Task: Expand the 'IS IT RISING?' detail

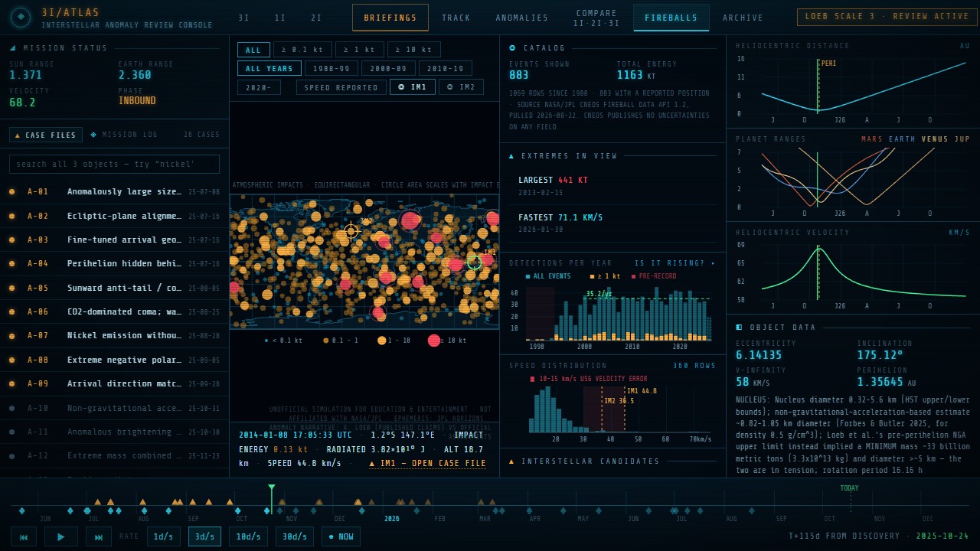Action: click(675, 263)
